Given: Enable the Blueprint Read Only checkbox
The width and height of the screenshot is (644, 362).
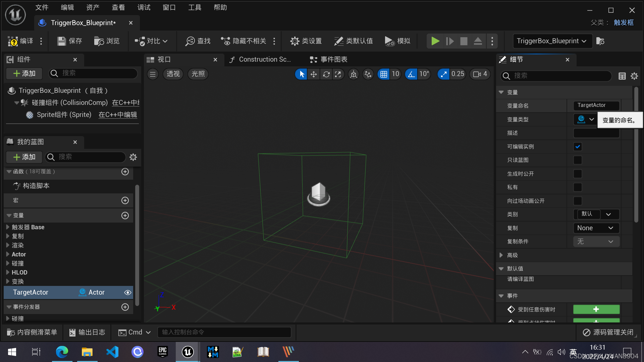Looking at the screenshot, I should [577, 160].
